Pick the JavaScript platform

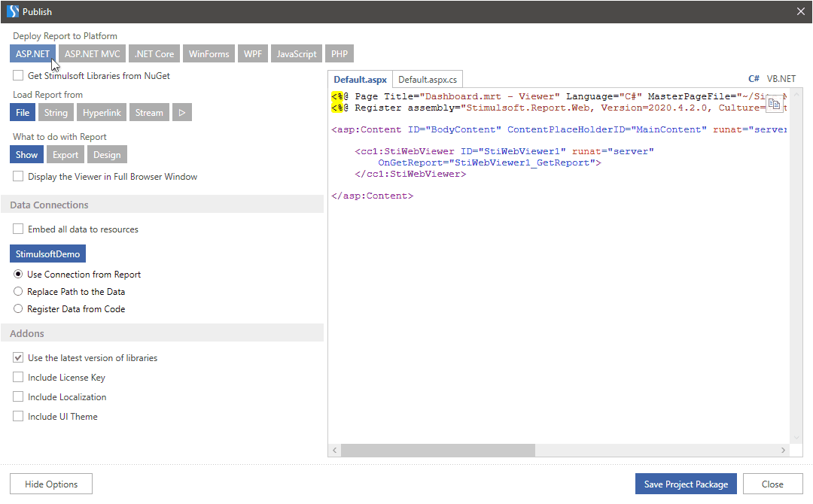point(297,54)
